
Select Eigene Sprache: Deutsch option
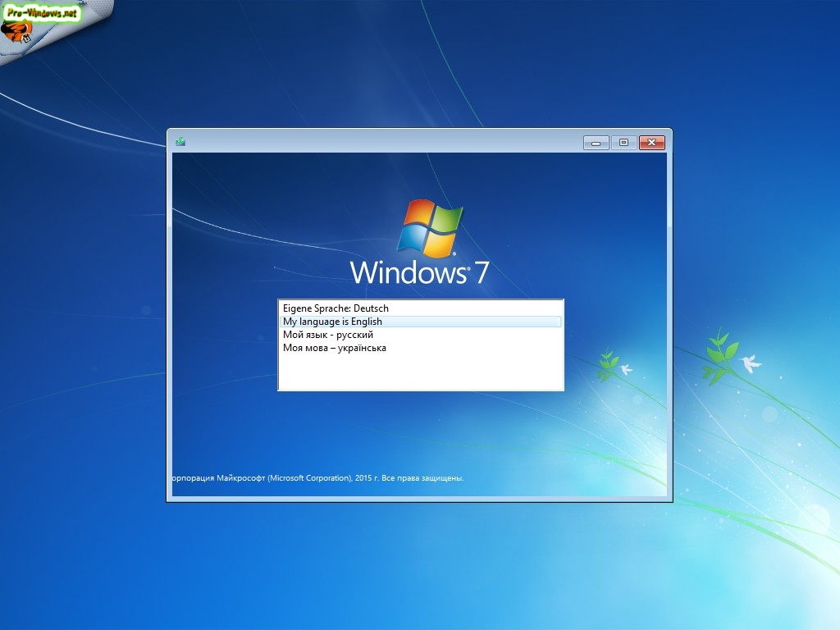point(421,308)
